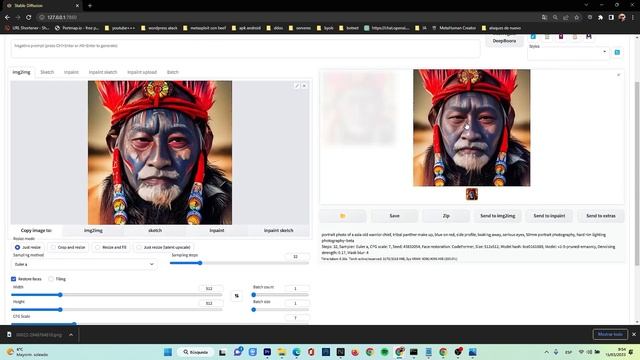Go back with browser back arrow

point(7,17)
